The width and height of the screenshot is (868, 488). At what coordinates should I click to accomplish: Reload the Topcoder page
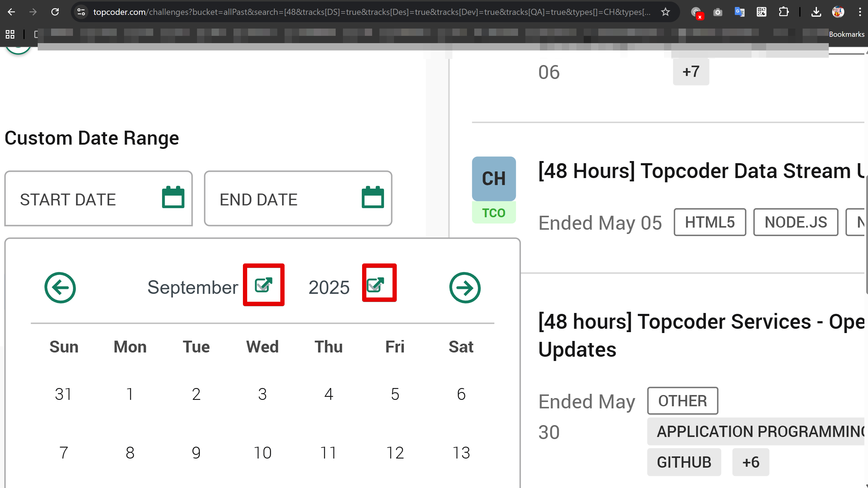tap(55, 12)
